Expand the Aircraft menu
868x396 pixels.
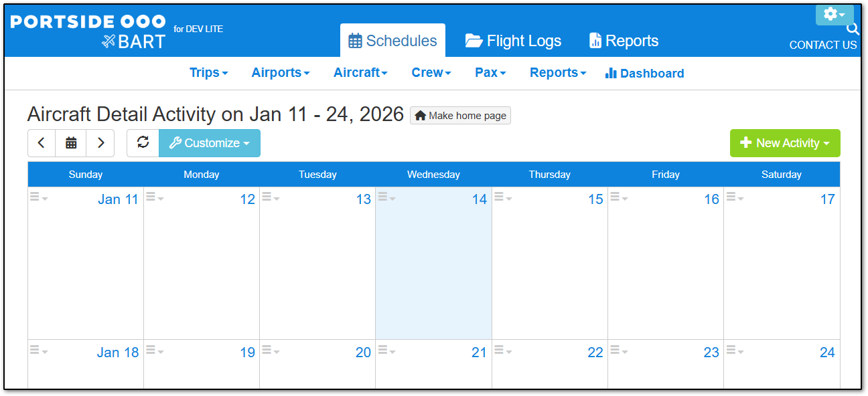pos(360,73)
